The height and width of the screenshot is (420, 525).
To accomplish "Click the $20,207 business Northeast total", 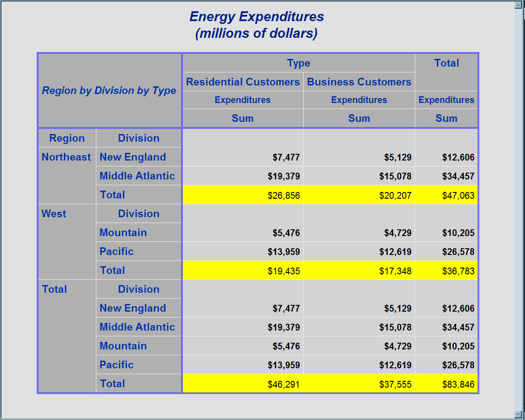I will (359, 195).
